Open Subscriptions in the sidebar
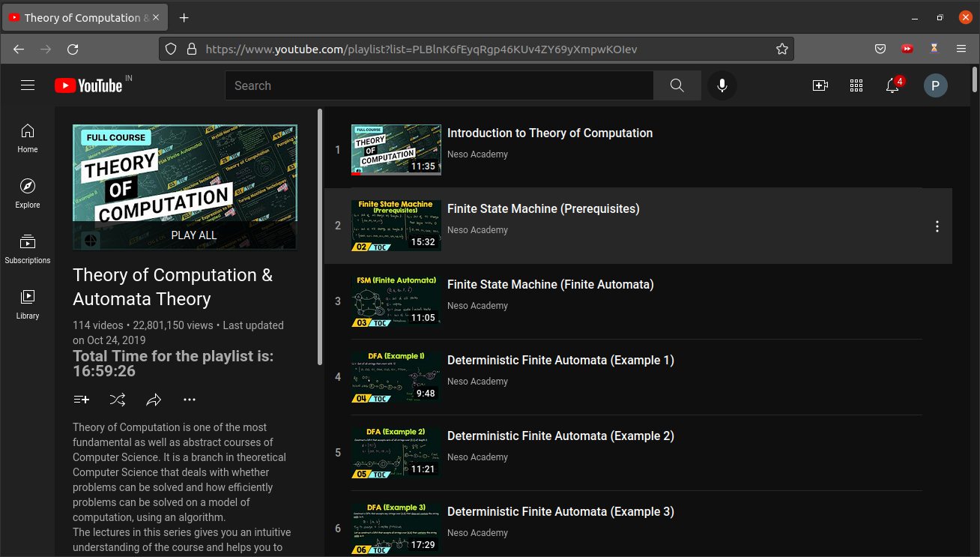 28,250
